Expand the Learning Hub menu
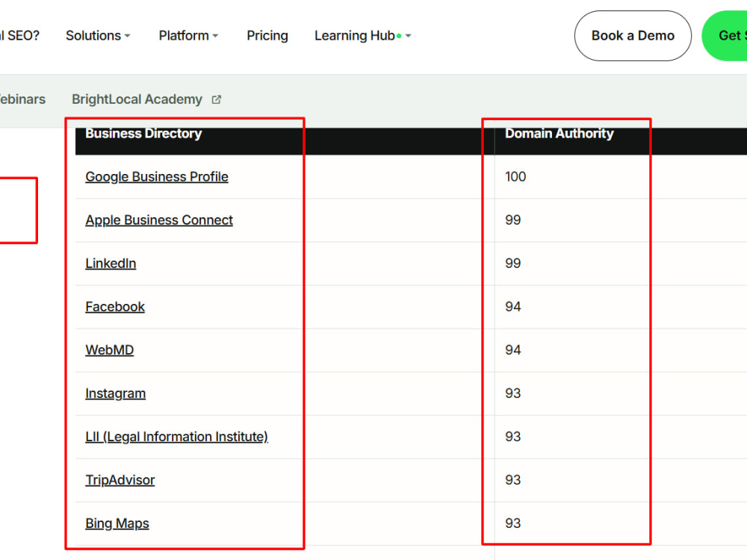 (362, 36)
